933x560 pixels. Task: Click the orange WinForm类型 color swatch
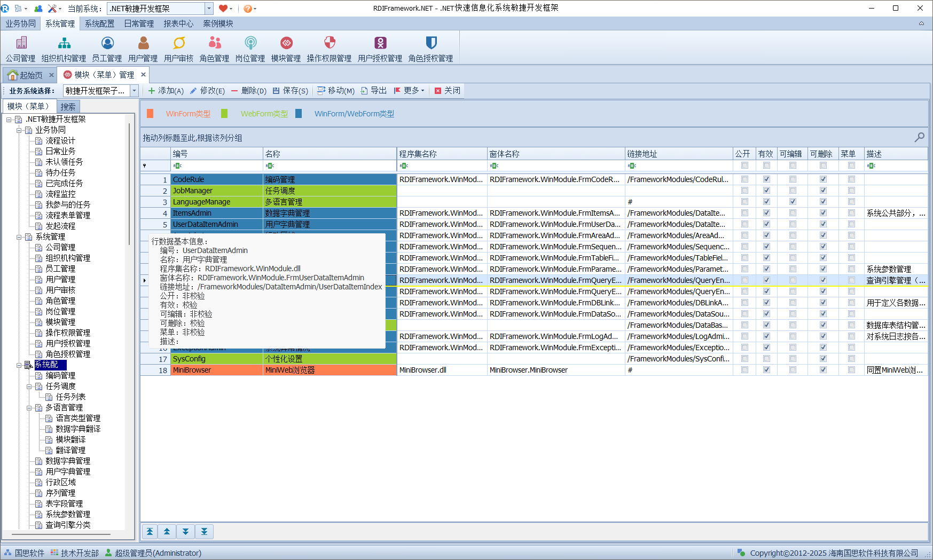point(150,114)
